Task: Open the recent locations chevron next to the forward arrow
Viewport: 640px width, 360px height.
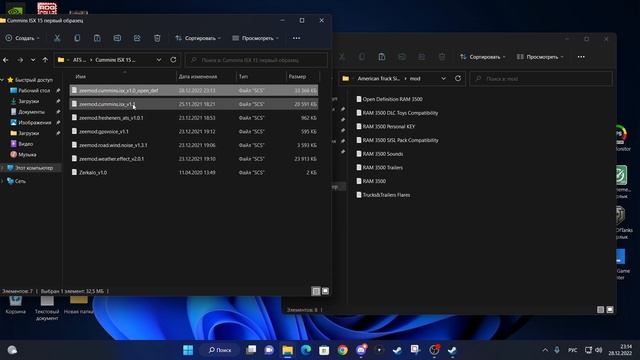Action: click(x=33, y=60)
